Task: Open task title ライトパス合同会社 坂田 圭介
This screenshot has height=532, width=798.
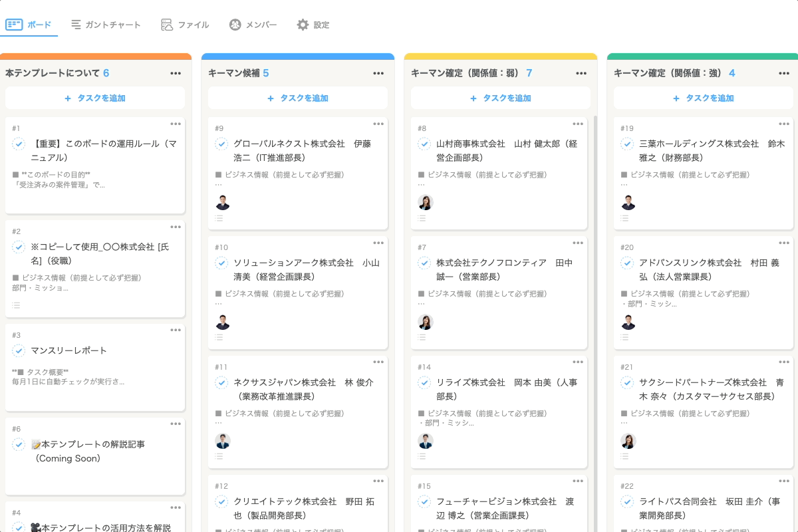Action: 708,508
